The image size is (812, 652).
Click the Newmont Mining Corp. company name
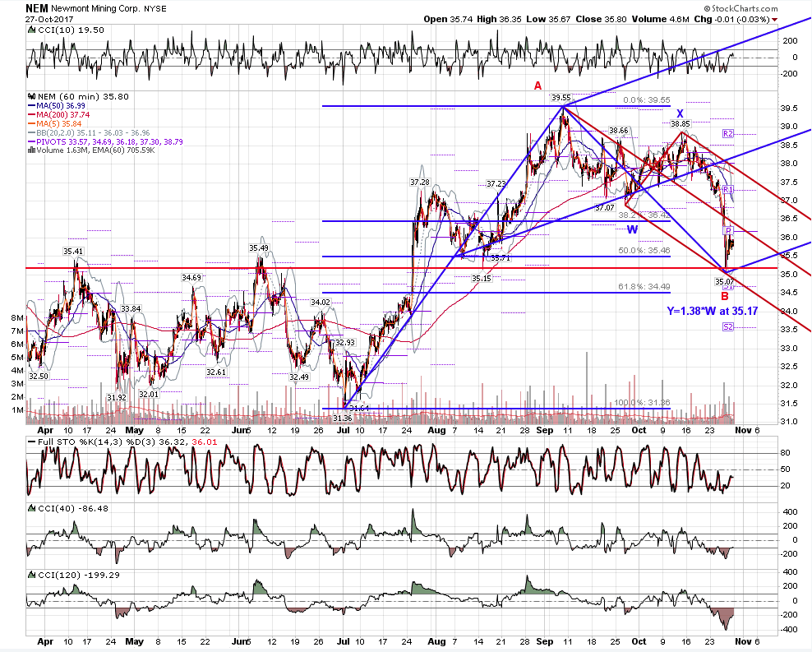95,9
